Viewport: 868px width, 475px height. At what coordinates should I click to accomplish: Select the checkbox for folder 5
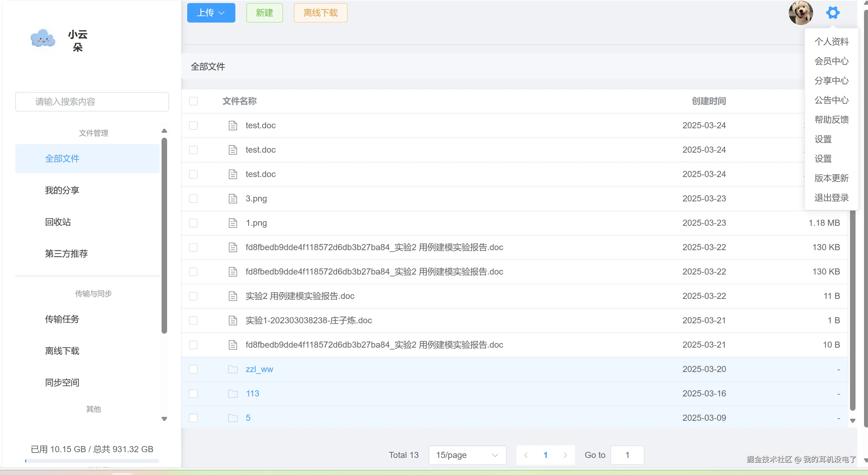[193, 418]
